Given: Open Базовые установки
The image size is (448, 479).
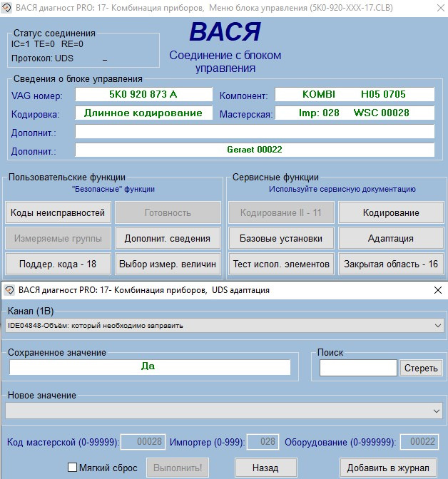Looking at the screenshot, I should click(x=281, y=238).
